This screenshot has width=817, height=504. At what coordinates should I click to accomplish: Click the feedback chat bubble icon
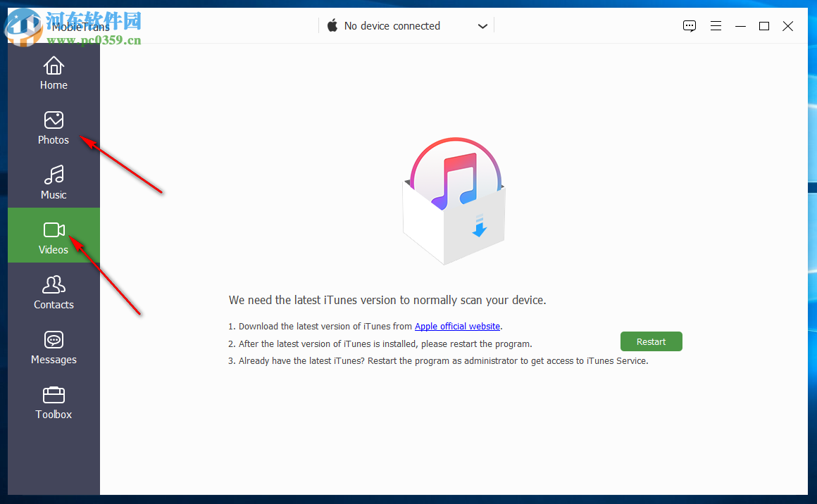690,26
